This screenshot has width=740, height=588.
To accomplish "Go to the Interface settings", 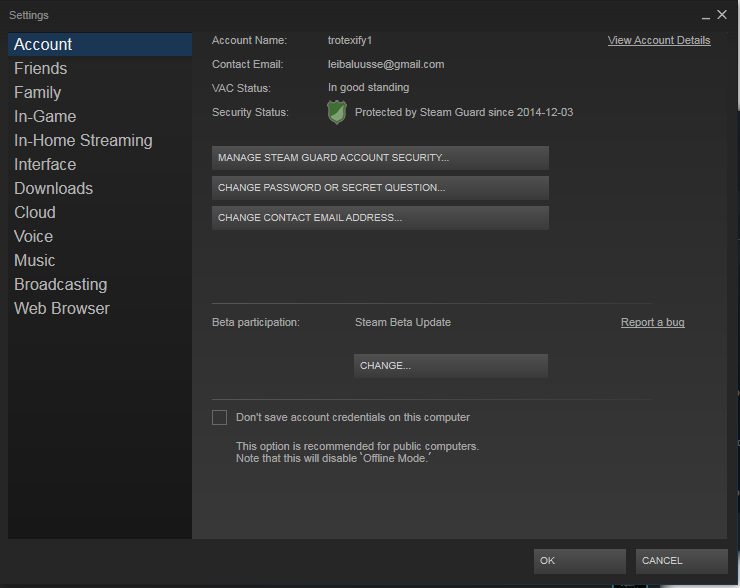I will [100, 165].
